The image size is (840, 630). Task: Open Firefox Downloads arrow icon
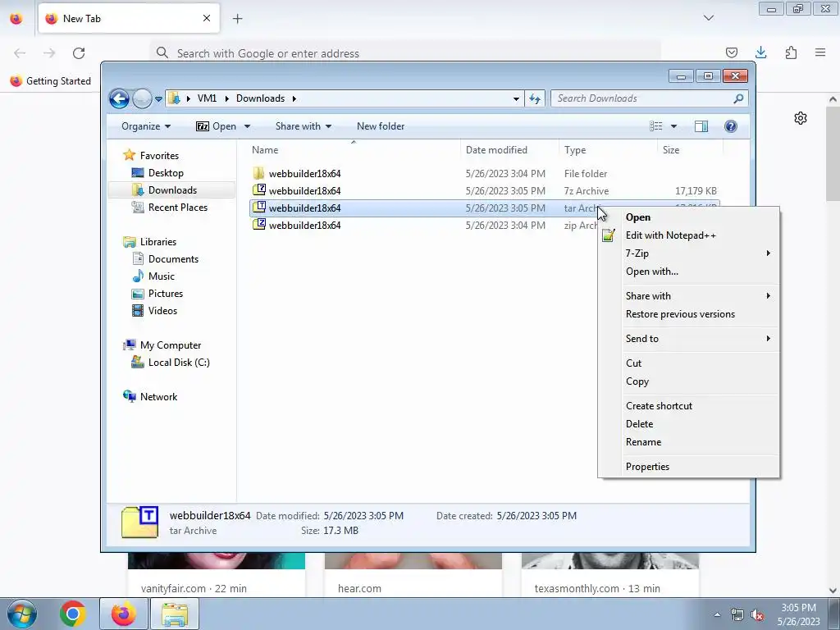tap(760, 52)
